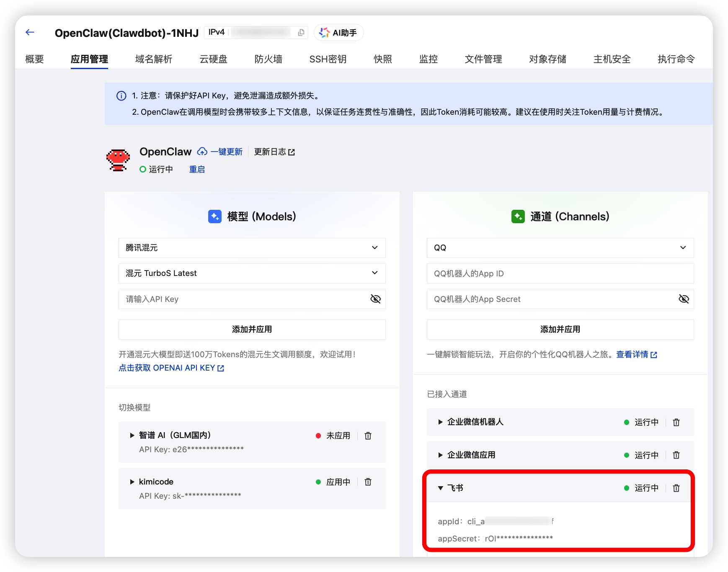Viewport: 728px width, 572px height.
Task: Open the AI助手 assistant
Action: [338, 33]
